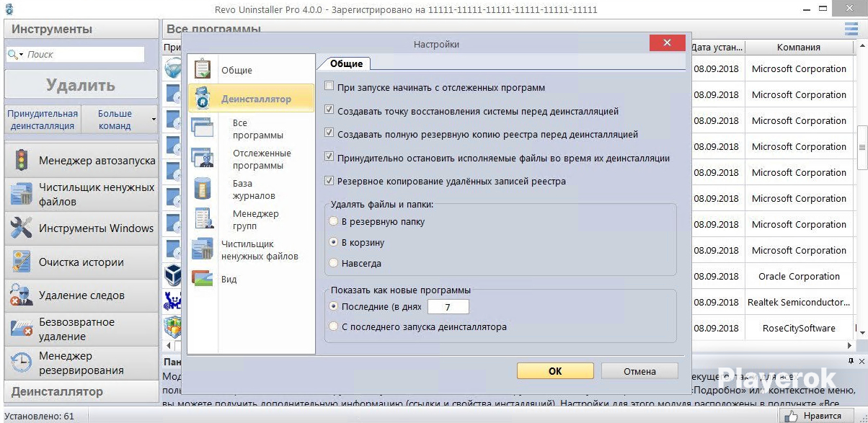The image size is (868, 423).
Task: Toggle Принудительно остановить исполняемые файлы checkbox
Action: [329, 158]
